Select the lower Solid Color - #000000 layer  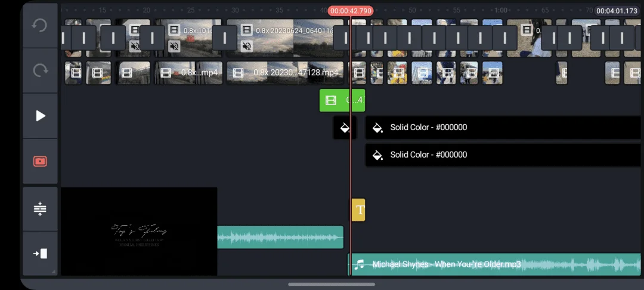tap(503, 155)
